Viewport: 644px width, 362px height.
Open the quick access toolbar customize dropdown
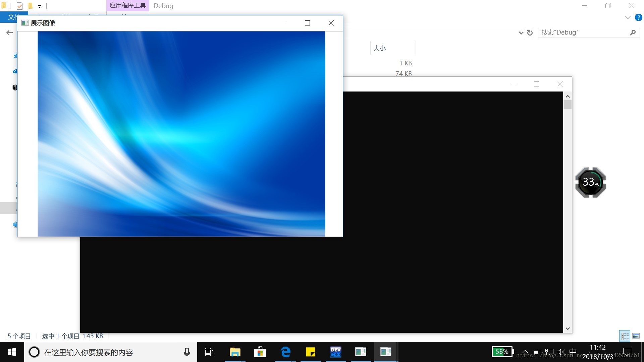point(39,6)
